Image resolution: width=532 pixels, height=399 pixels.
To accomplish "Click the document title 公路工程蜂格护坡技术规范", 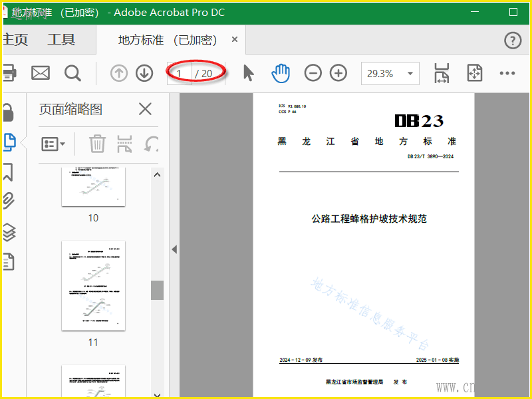I will (369, 219).
